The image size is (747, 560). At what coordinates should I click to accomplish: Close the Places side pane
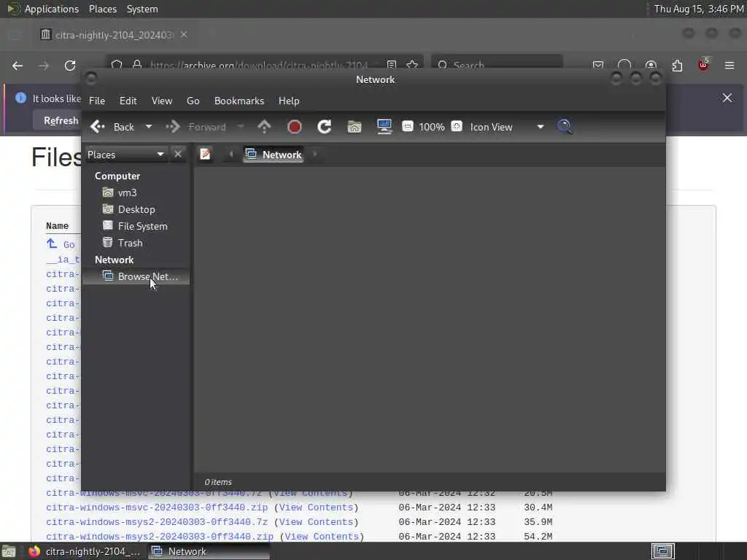coord(178,155)
